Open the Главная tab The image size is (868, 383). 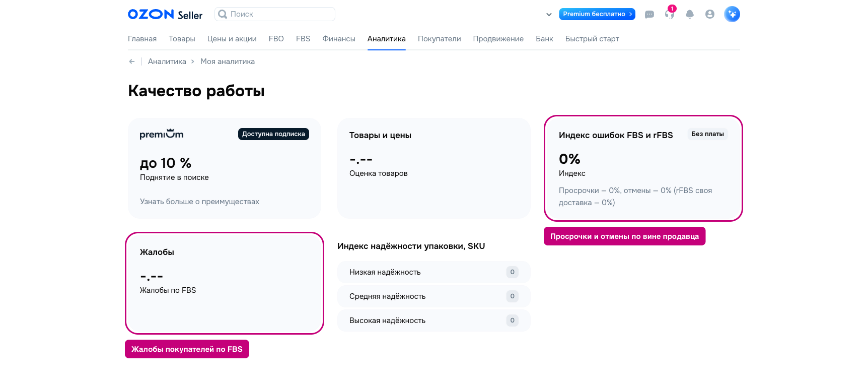click(x=142, y=39)
